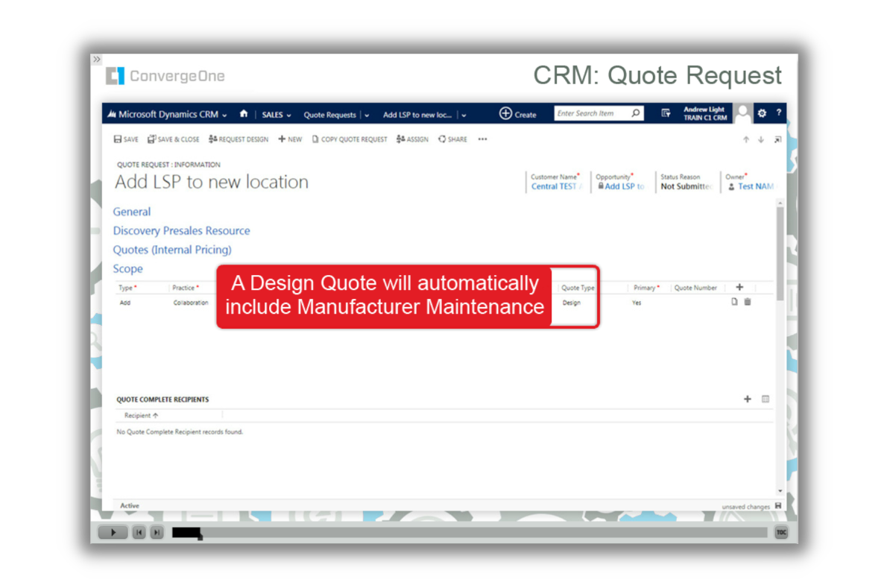
Task: Jump to Quotes (Internal Pricing) section
Action: tap(172, 250)
